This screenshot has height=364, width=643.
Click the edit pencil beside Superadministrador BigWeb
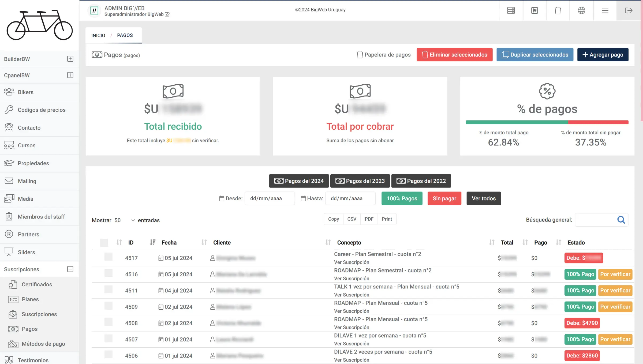click(x=167, y=14)
